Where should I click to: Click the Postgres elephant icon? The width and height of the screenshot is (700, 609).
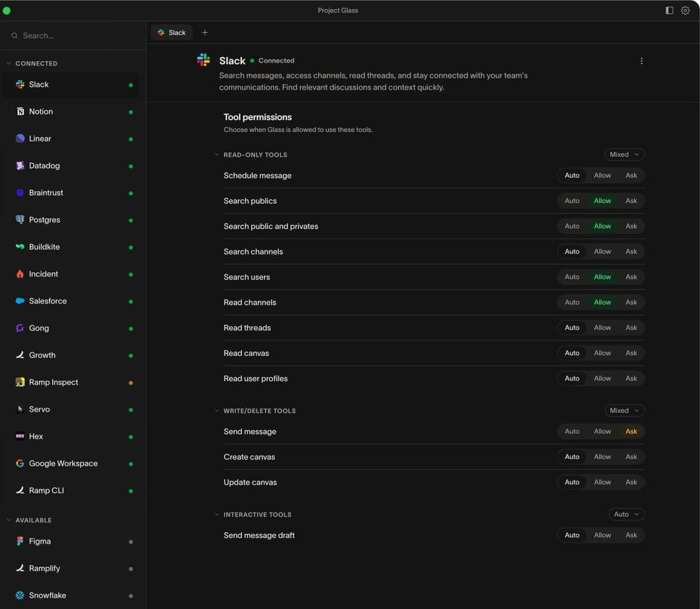[x=20, y=220]
